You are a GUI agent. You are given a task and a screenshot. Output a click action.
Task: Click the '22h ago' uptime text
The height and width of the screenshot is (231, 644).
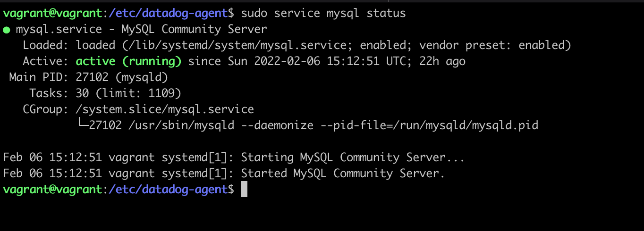pyautogui.click(x=442, y=61)
